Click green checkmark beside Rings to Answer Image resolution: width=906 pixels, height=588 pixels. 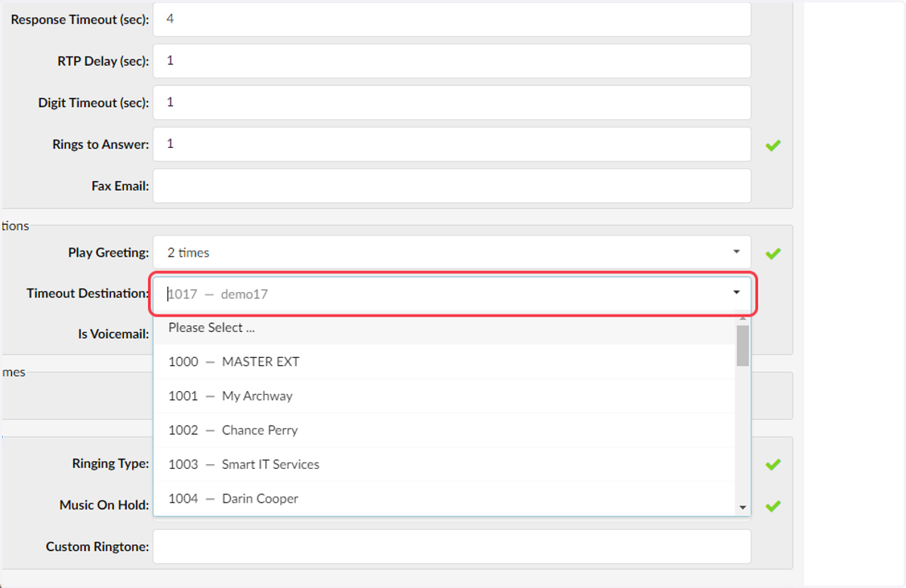(x=772, y=145)
